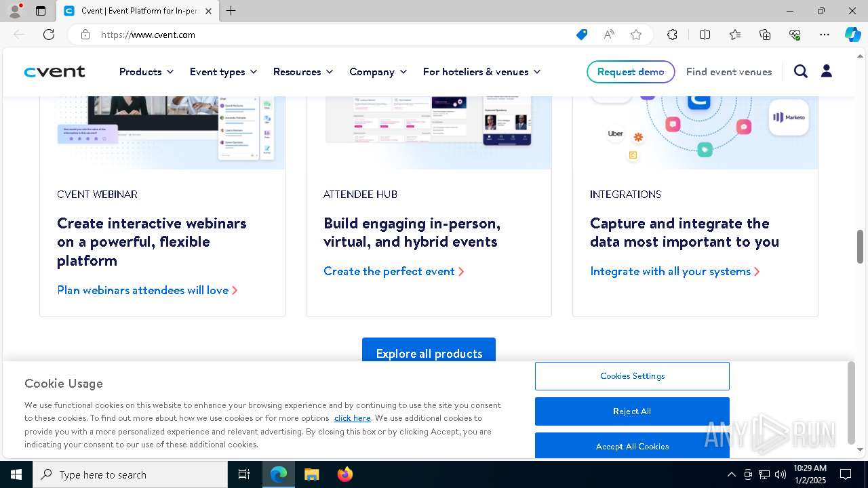868x488 pixels.
Task: Expand For hoteliers & venues menu
Action: coord(481,72)
